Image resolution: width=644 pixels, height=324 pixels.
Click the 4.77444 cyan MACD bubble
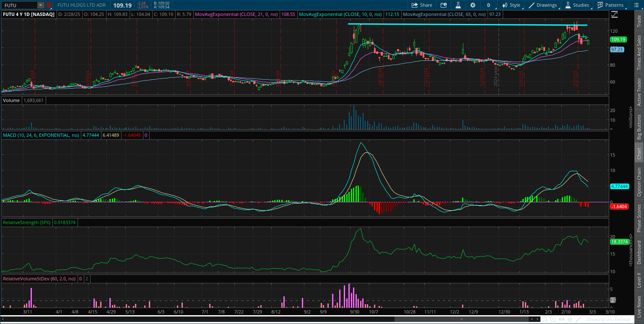pos(620,186)
